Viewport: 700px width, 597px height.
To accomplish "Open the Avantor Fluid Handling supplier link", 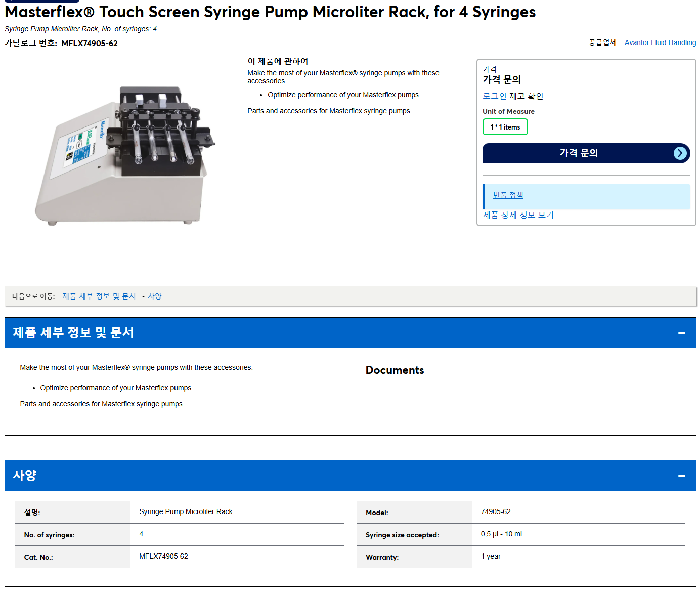I will 660,42.
